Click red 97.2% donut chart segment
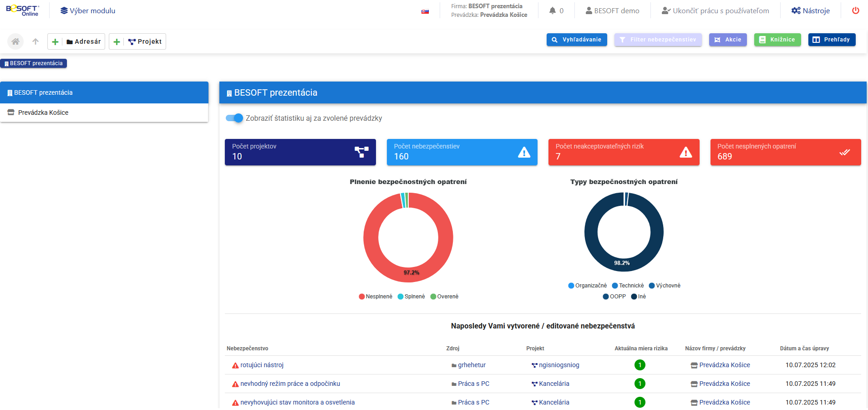The height and width of the screenshot is (410, 868). tap(411, 275)
